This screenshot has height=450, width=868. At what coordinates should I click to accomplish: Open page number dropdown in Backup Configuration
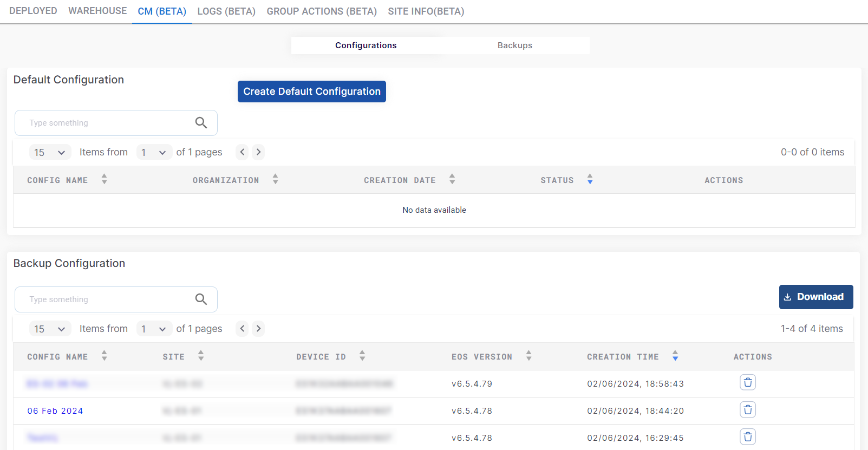(154, 329)
